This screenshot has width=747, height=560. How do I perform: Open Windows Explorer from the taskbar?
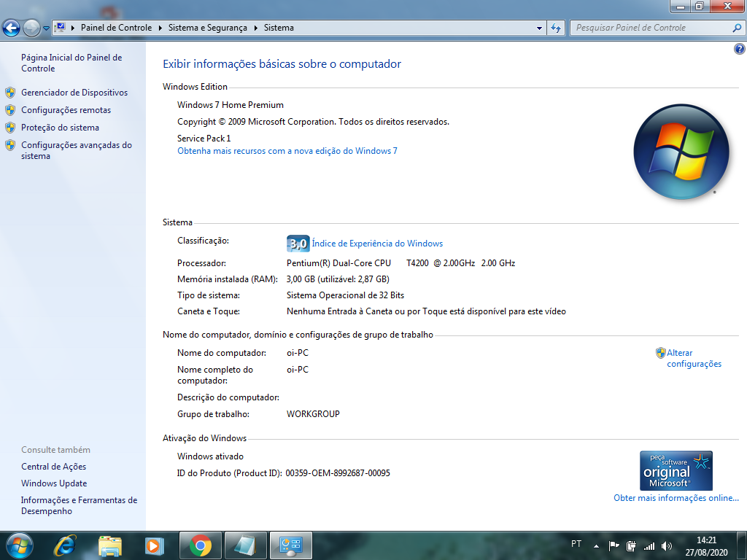coord(110,545)
